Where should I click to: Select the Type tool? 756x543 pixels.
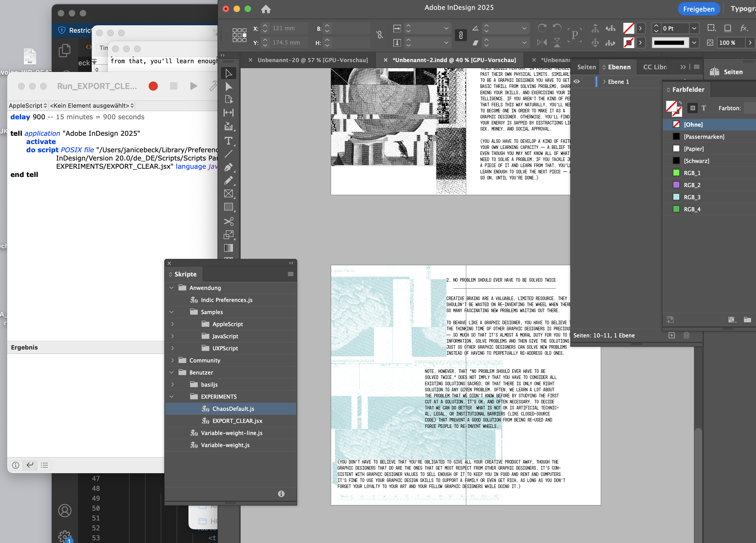[229, 141]
